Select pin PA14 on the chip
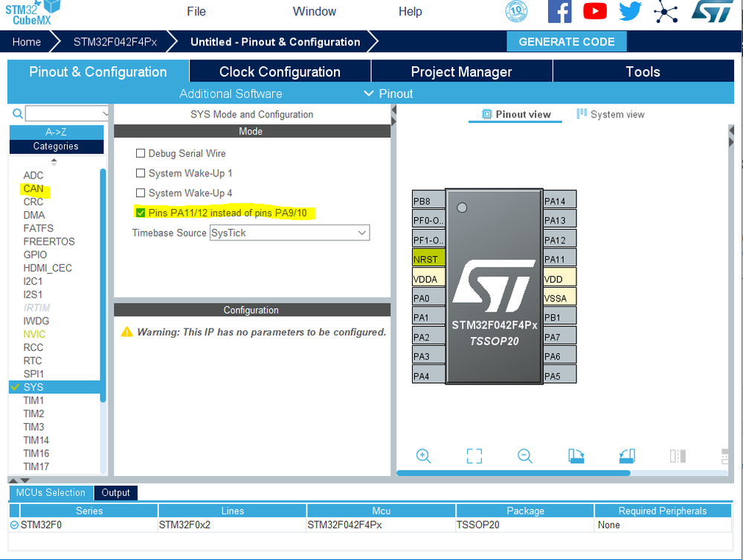This screenshot has width=743, height=560. [559, 201]
